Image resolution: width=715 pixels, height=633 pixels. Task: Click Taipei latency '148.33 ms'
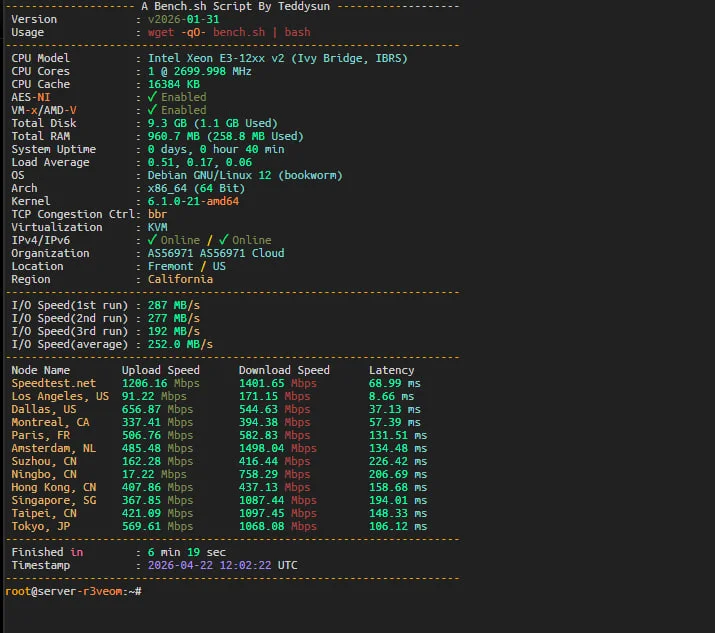(x=398, y=513)
